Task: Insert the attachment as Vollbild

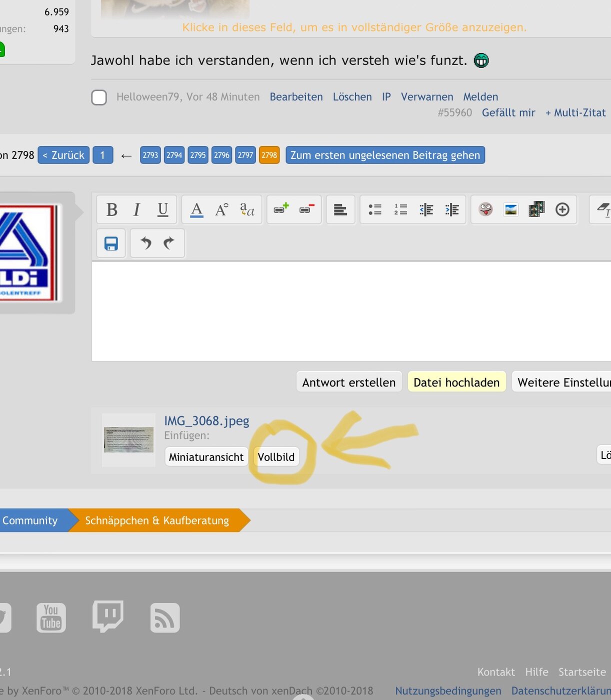Action: 276,456
